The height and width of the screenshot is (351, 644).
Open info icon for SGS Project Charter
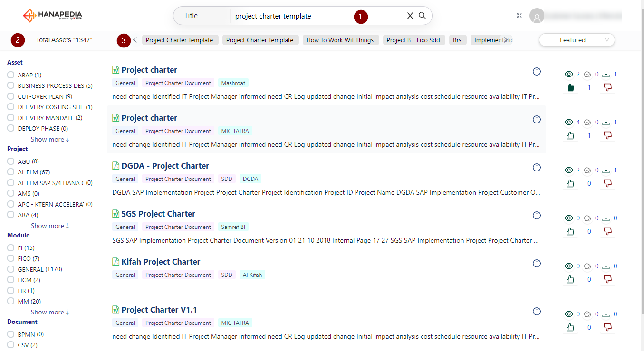[x=537, y=216]
